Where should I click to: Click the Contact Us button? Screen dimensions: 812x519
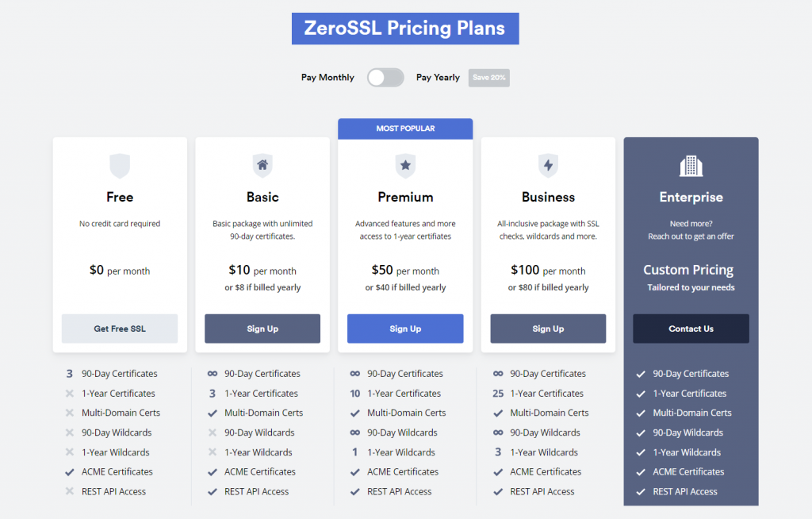(x=691, y=329)
